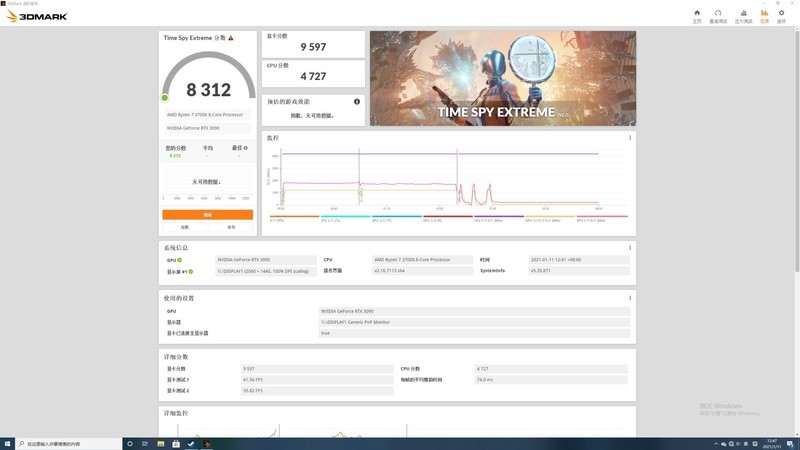
Task: Open the Options gear tab
Action: click(x=781, y=16)
